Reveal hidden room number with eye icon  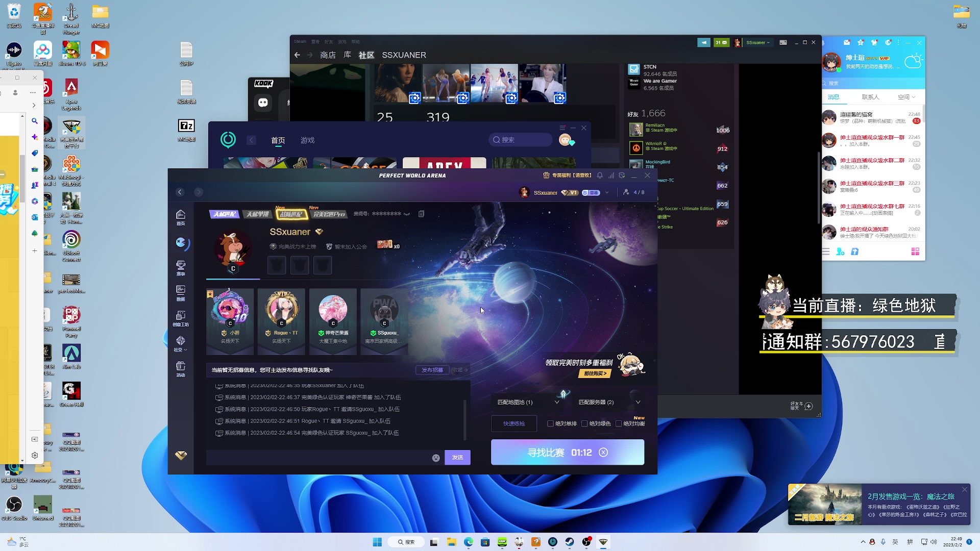click(407, 214)
